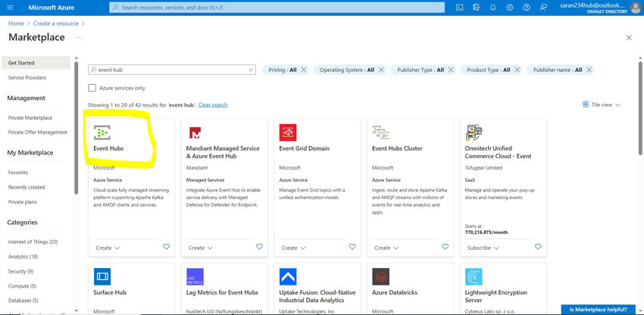Viewport: 644px width, 315px height.
Task: Open Cloud Shell from the top bar
Action: (459, 8)
